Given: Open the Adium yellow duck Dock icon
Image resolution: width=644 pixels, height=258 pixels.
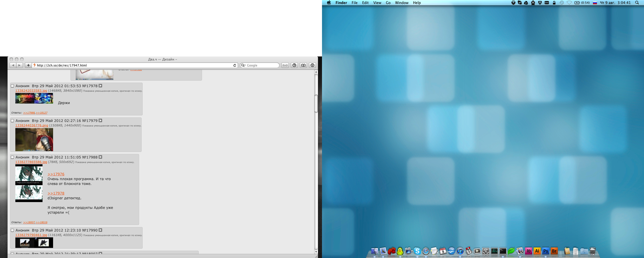Looking at the screenshot, I should [400, 251].
